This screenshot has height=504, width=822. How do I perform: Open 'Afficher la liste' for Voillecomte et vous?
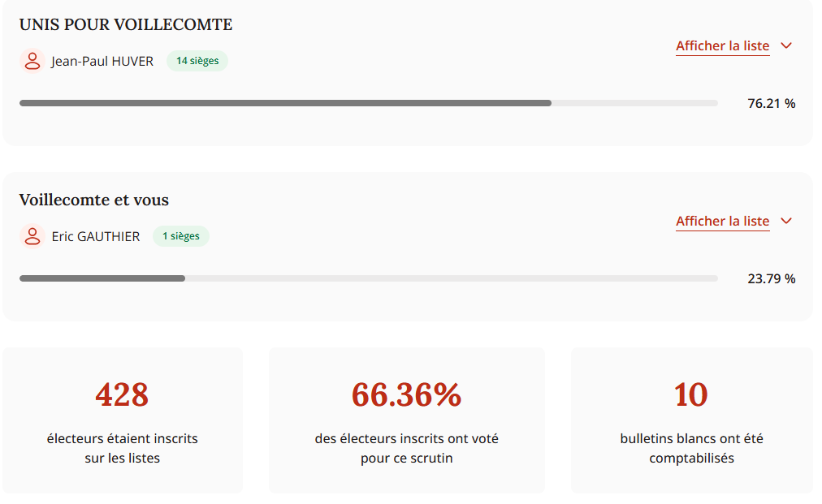[722, 222]
